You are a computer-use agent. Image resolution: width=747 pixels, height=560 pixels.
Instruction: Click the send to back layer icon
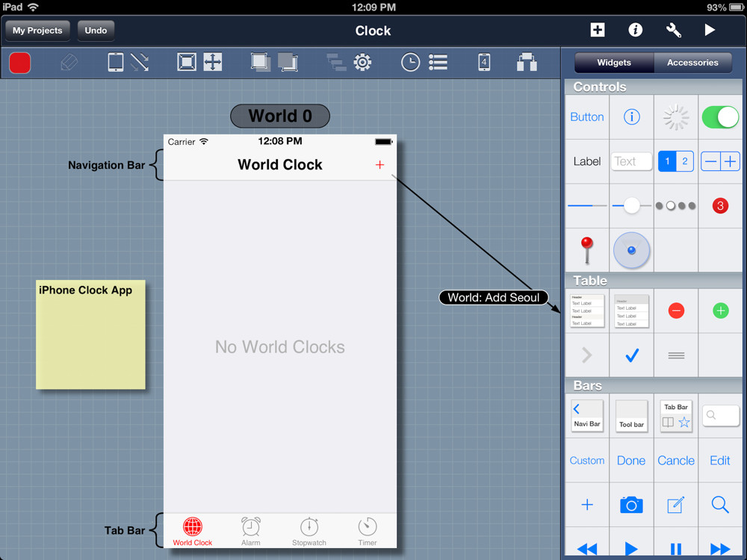point(288,63)
